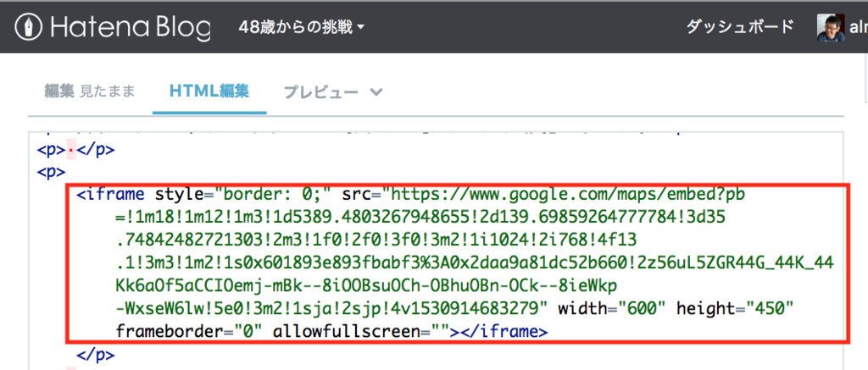The width and height of the screenshot is (868, 370).
Task: Expand the プレビュー chevron menu
Action: click(x=376, y=92)
